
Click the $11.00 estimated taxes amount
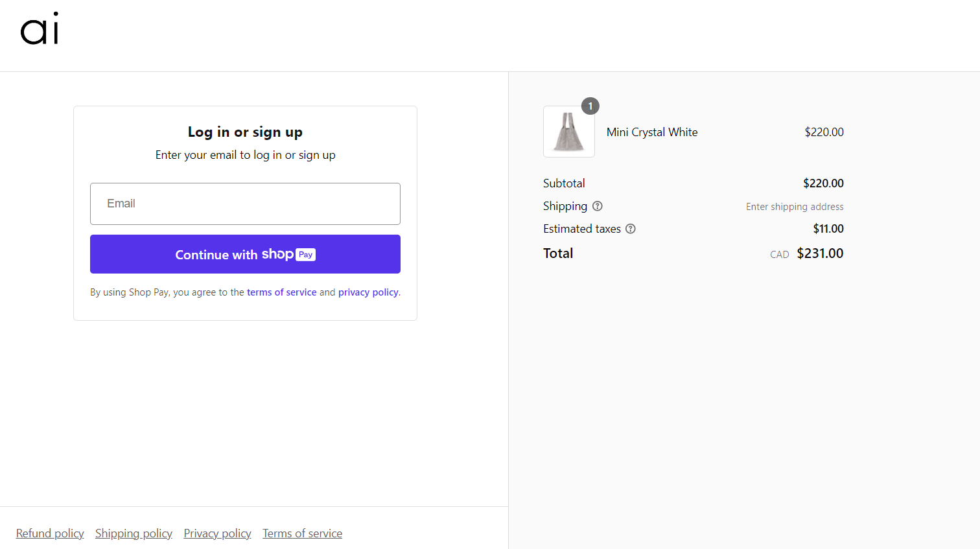point(828,229)
